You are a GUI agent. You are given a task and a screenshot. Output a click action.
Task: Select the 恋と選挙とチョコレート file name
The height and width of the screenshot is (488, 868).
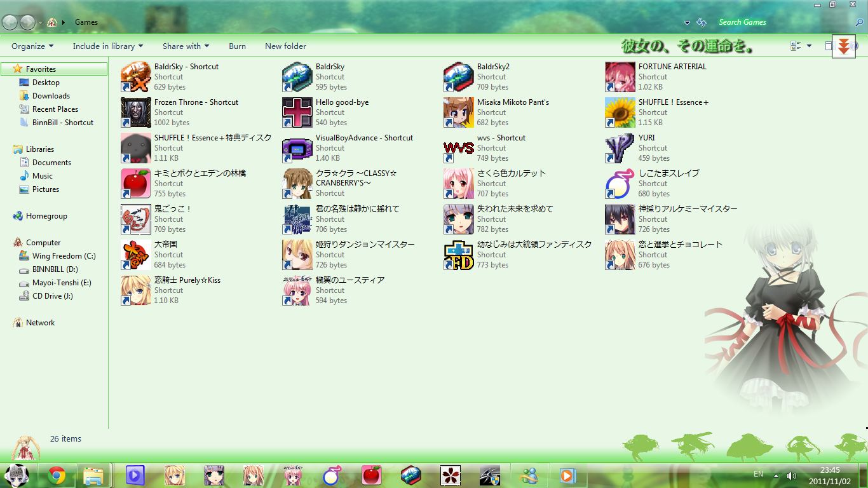tap(681, 244)
